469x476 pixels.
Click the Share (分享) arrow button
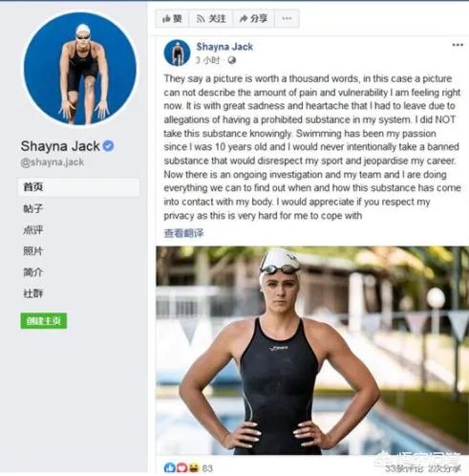pyautogui.click(x=253, y=18)
